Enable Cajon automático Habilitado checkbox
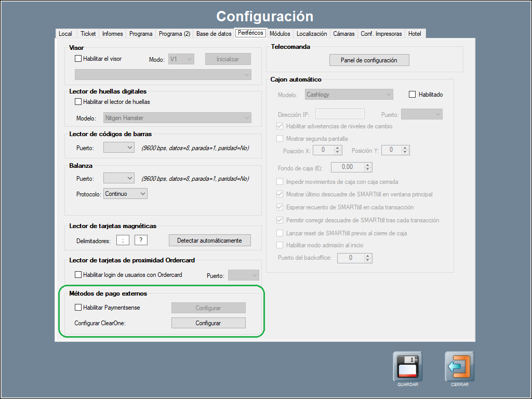This screenshot has width=532, height=399. click(413, 95)
